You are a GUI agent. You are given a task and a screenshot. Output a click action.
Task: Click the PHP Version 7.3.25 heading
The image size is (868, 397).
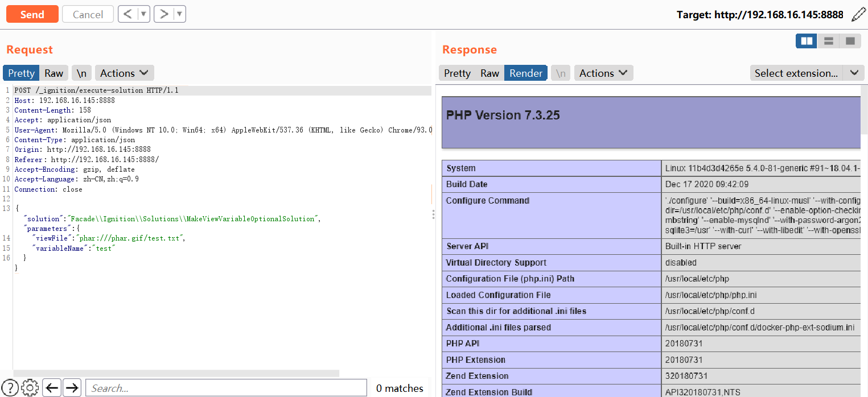coord(503,115)
